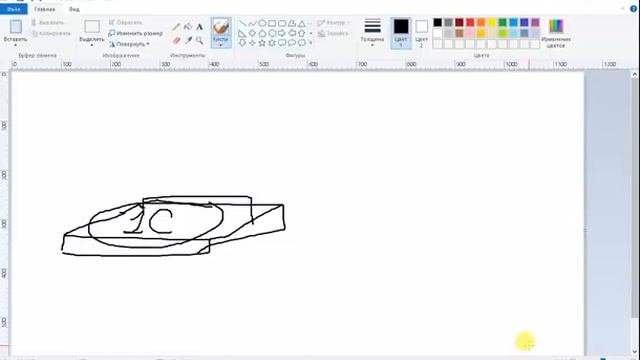Image resolution: width=640 pixels, height=360 pixels.
Task: Activate the Цвет 1 foreground color
Action: pos(401,33)
